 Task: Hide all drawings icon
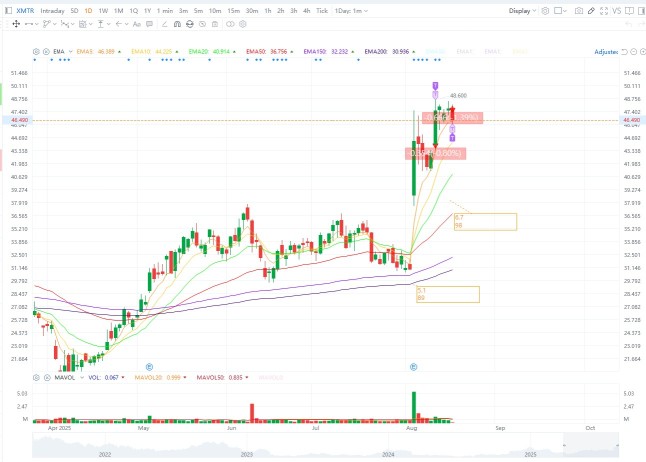(202, 24)
